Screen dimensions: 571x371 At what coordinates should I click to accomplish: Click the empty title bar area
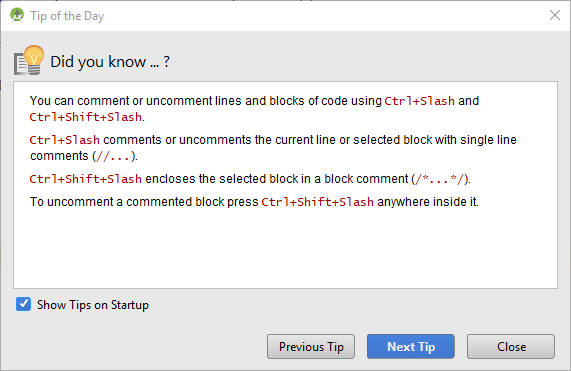(x=324, y=16)
